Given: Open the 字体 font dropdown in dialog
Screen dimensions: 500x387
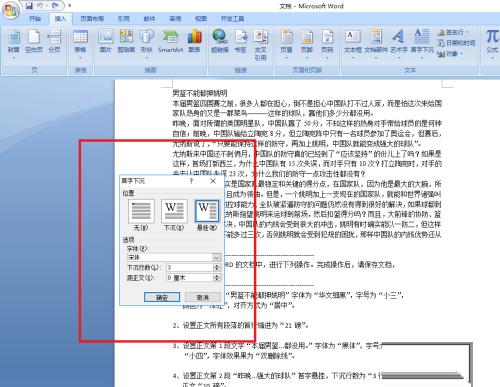Looking at the screenshot, I should [216, 257].
